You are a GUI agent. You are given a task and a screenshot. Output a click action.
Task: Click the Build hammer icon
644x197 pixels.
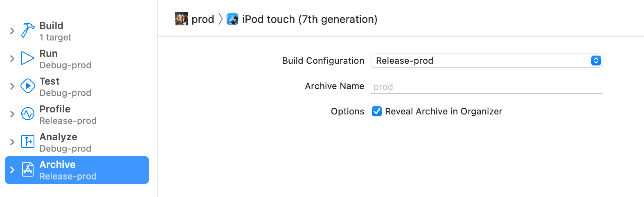(27, 30)
